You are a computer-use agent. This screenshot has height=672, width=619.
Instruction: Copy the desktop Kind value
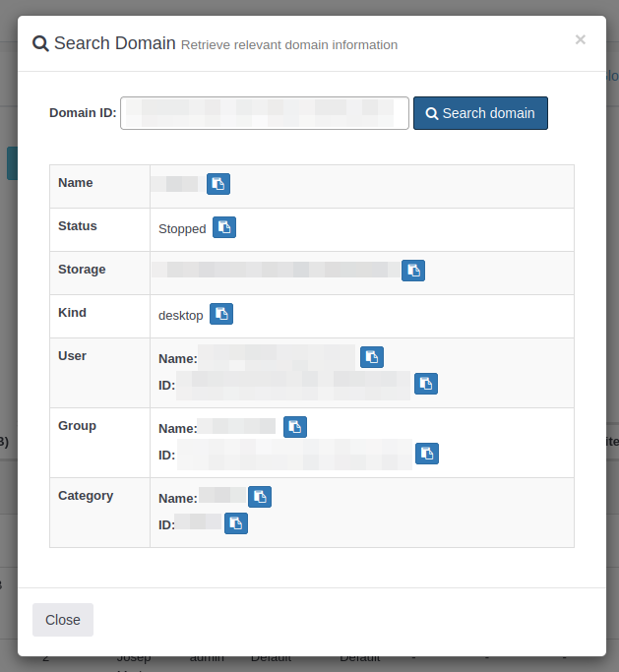pyautogui.click(x=221, y=314)
